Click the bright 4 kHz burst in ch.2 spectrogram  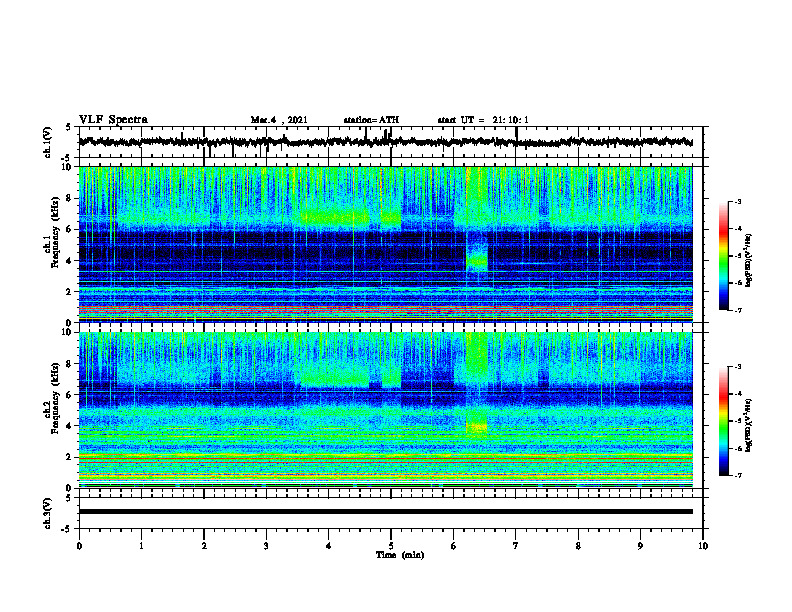(477, 427)
